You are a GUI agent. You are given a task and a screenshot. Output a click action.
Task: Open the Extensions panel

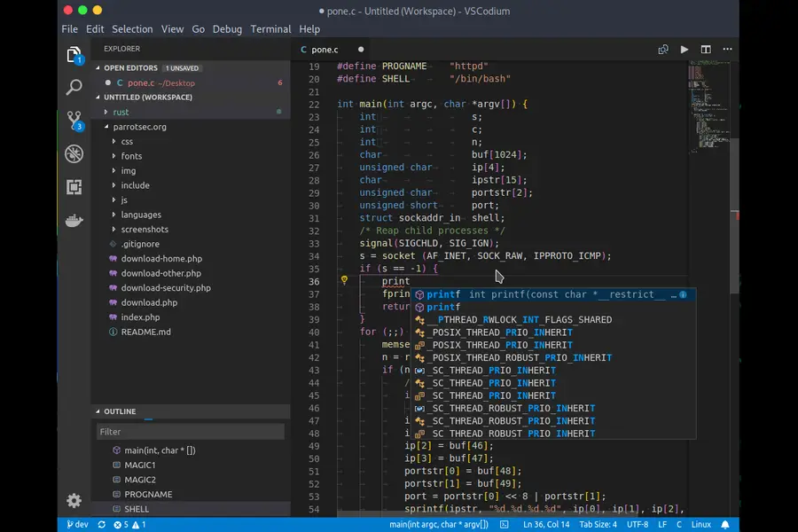click(74, 185)
